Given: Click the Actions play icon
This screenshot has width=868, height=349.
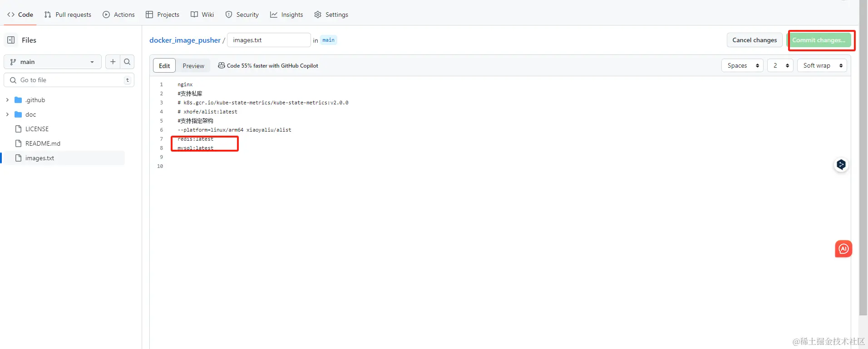Looking at the screenshot, I should [106, 15].
